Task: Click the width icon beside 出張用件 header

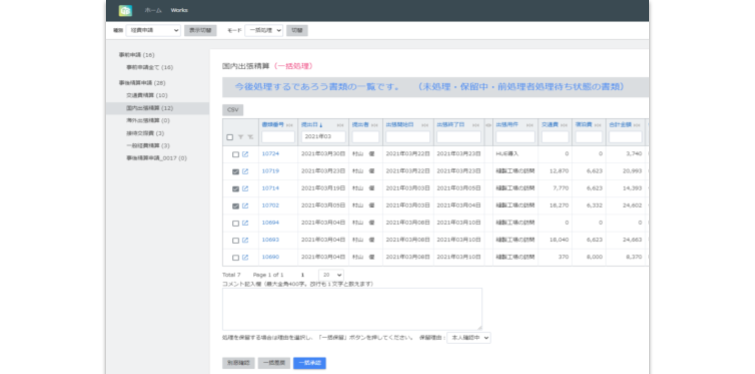Action: pyautogui.click(x=531, y=125)
